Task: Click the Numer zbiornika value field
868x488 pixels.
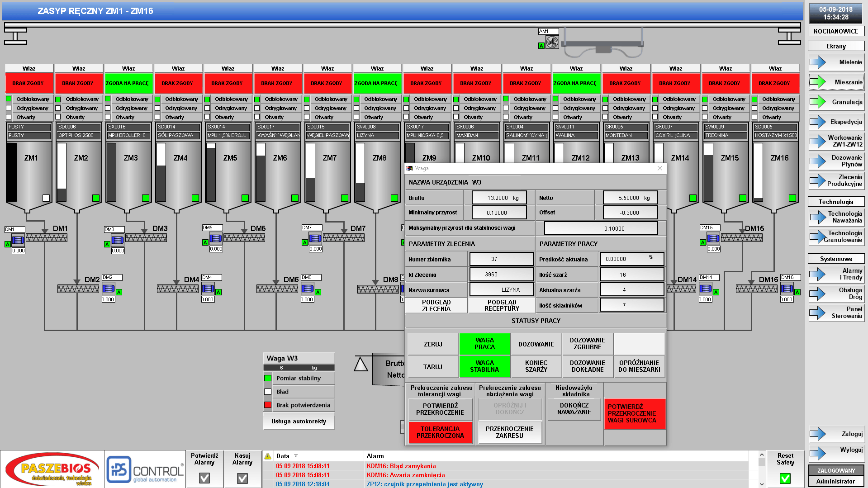Action: [x=501, y=259]
